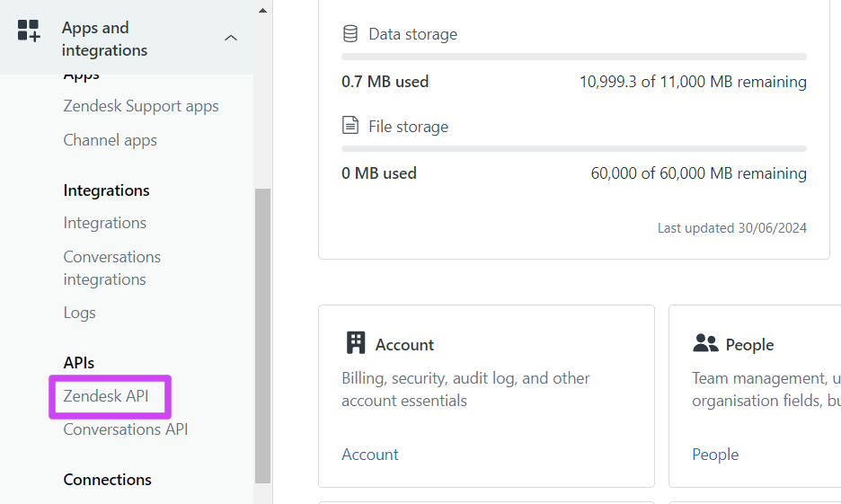Click the Data storage label
Screen dimensions: 841x504
pyautogui.click(x=413, y=34)
